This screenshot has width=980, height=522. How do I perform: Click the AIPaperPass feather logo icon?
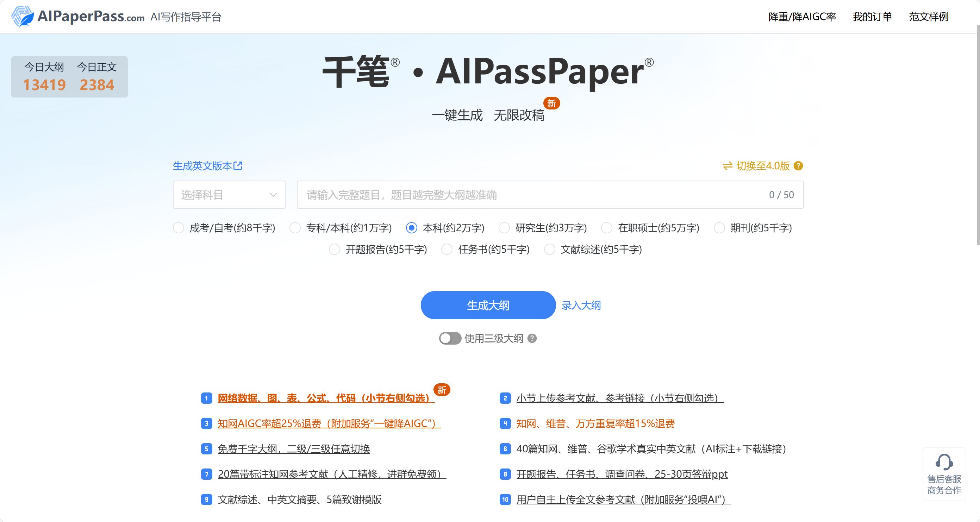tap(23, 16)
